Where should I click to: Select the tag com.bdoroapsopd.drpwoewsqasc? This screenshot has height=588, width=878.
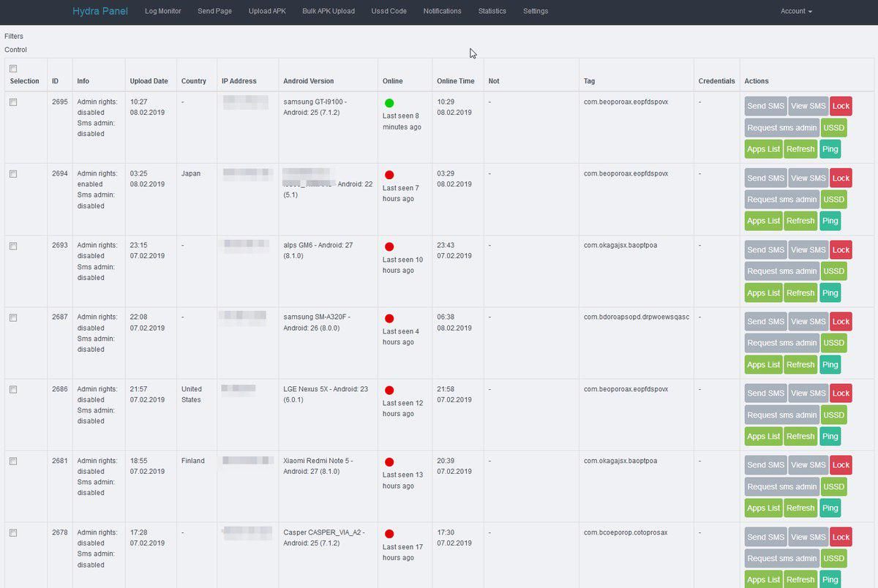(x=637, y=317)
